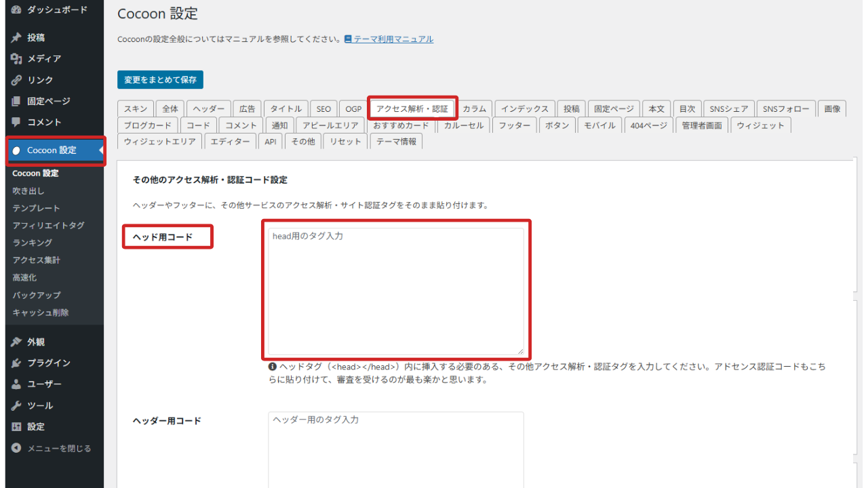Switch to the カルーセル tab
The image size is (868, 488).
(x=464, y=125)
